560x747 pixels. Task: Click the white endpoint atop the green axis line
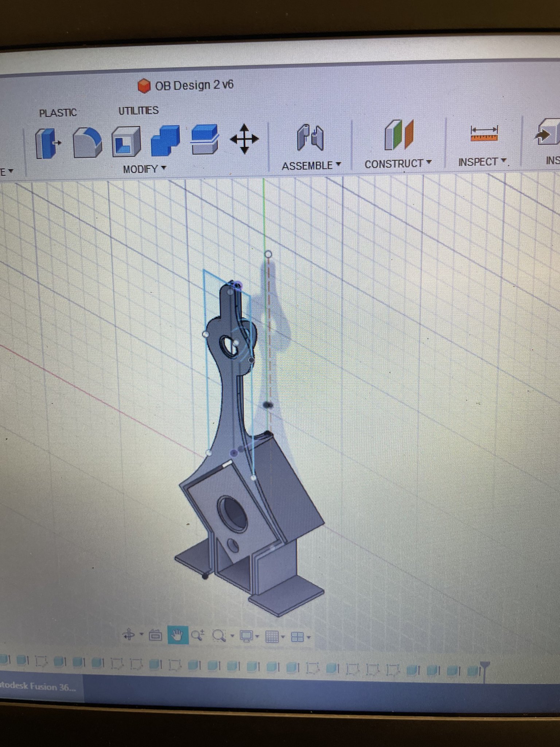click(268, 254)
